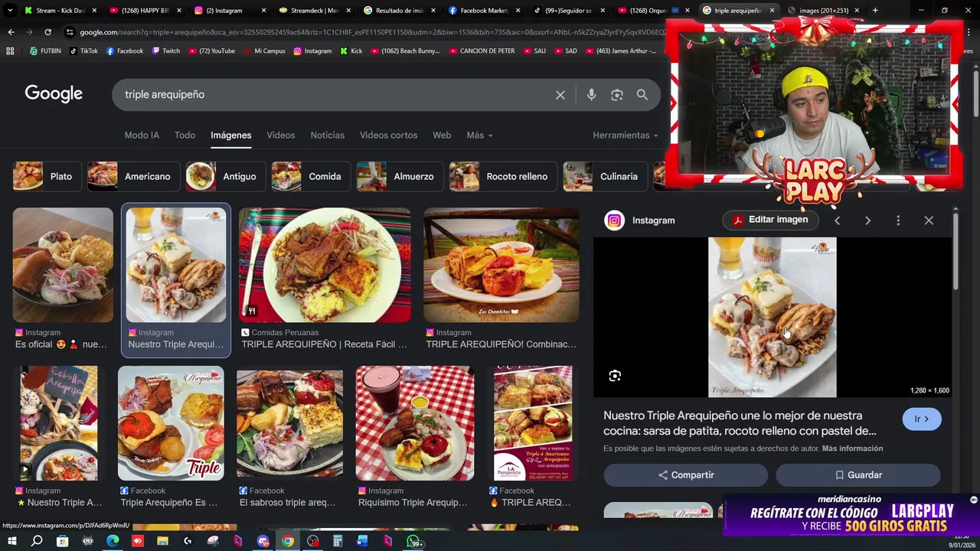
Task: Close the image preview panel
Action: click(929, 220)
